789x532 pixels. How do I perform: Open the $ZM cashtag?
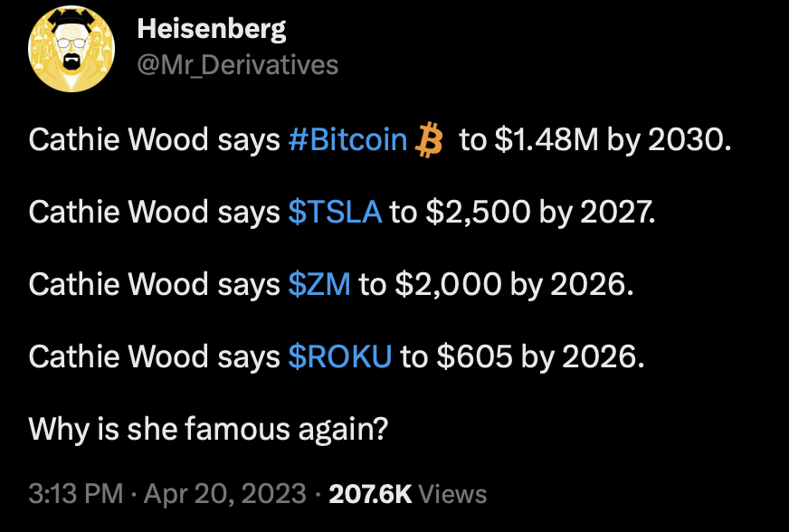tap(319, 284)
